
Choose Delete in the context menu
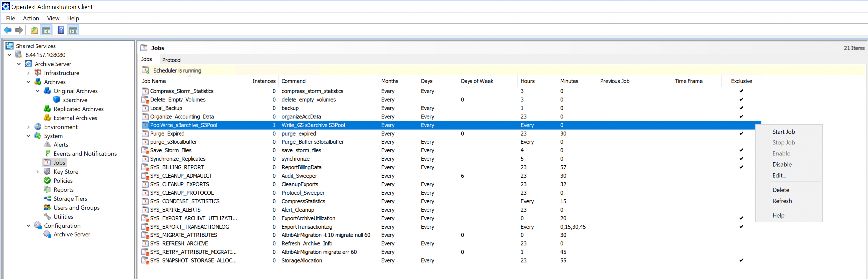click(781, 190)
